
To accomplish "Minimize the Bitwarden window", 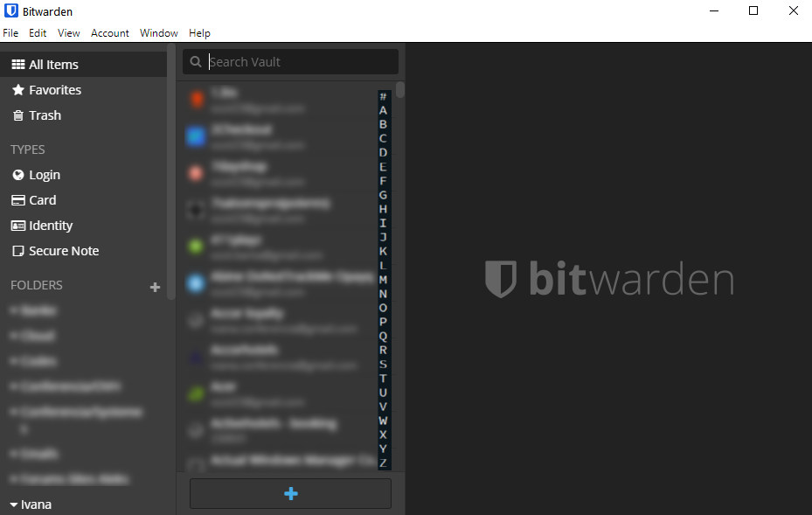I will [714, 10].
